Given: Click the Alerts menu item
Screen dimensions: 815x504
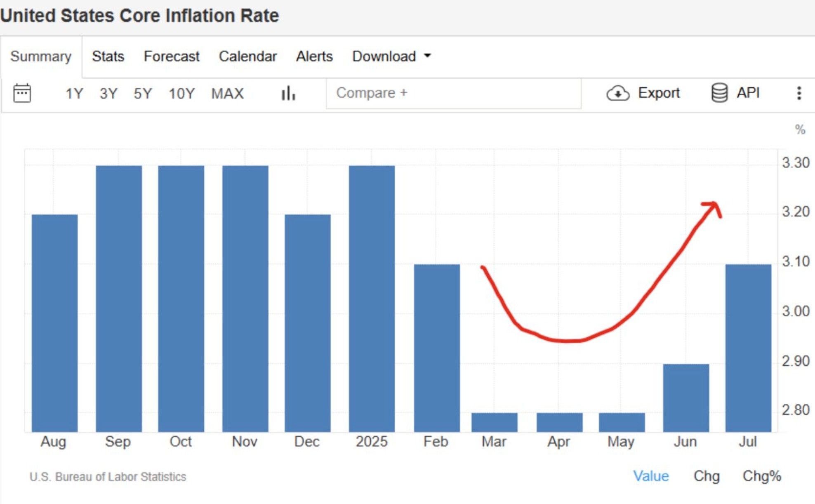Looking at the screenshot, I should pyautogui.click(x=314, y=56).
